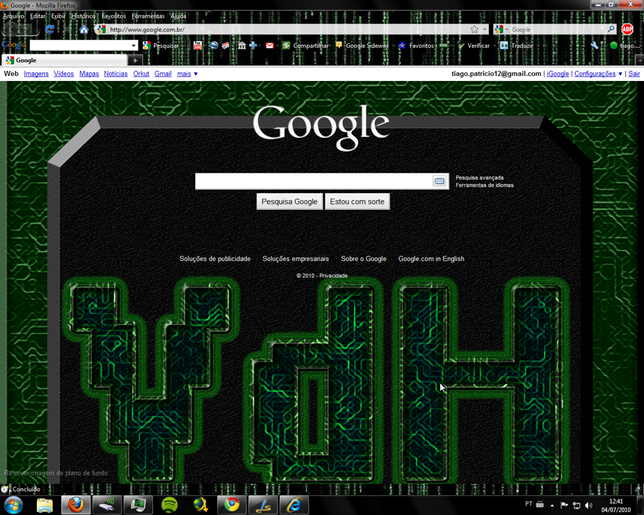Screen dimensions: 644x515
Task: Open the Favoritos star in Google Toolbar
Action: (416, 46)
